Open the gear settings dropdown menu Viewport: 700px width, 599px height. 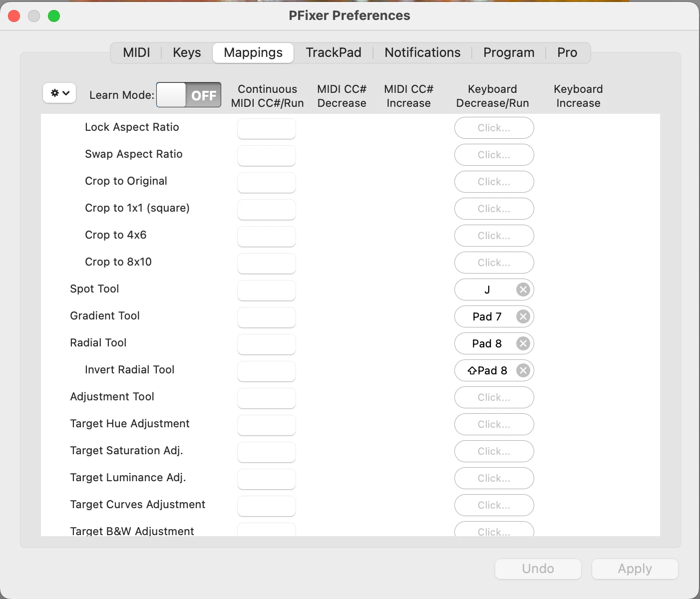59,93
